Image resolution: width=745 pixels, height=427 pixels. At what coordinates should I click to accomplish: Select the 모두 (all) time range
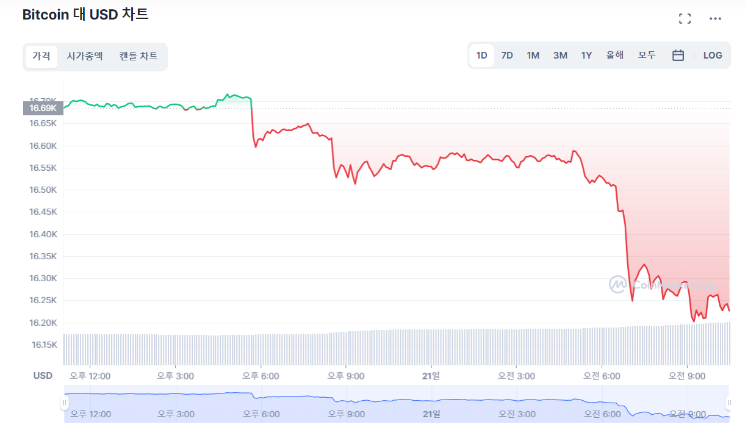[646, 55]
